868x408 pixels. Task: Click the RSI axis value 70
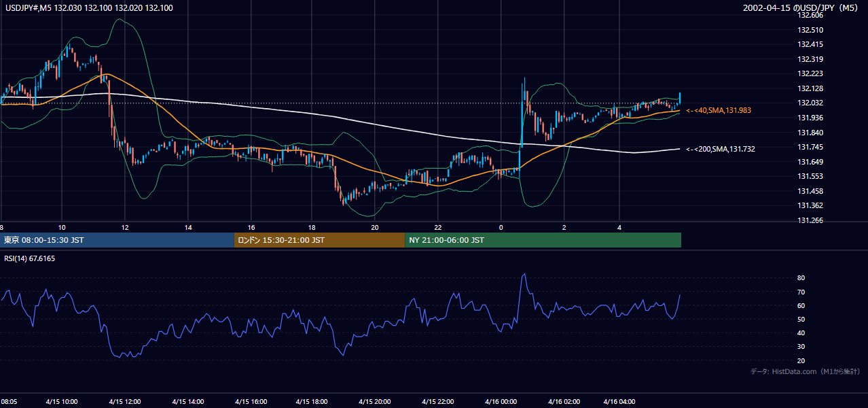point(801,292)
